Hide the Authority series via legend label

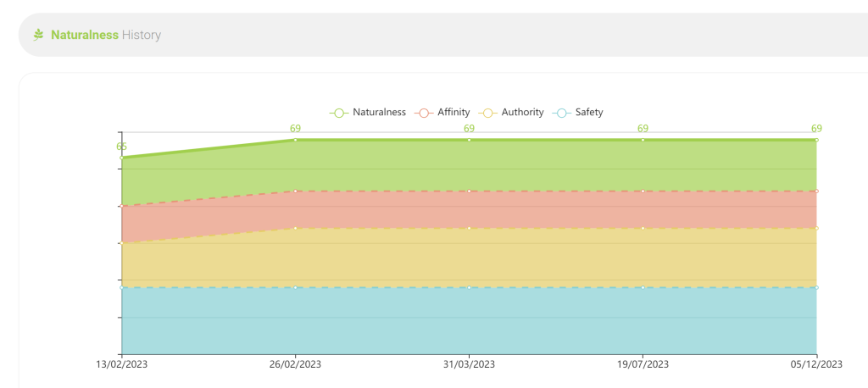tap(522, 112)
